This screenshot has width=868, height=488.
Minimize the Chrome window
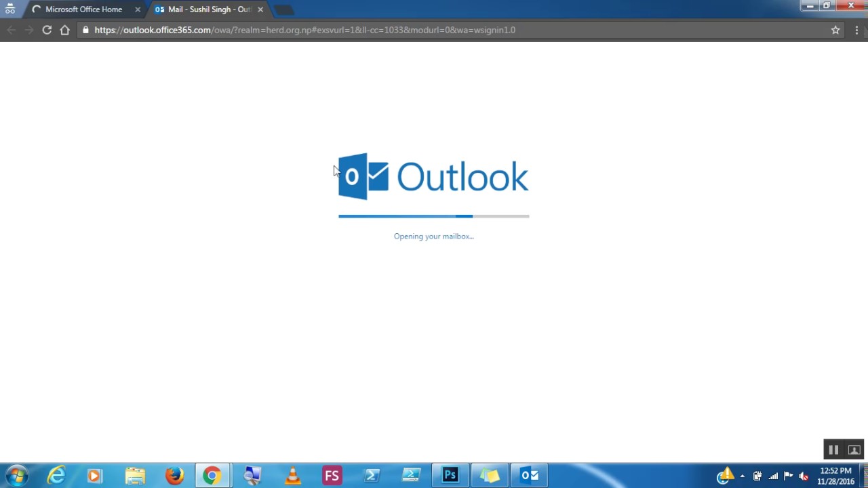coord(810,6)
